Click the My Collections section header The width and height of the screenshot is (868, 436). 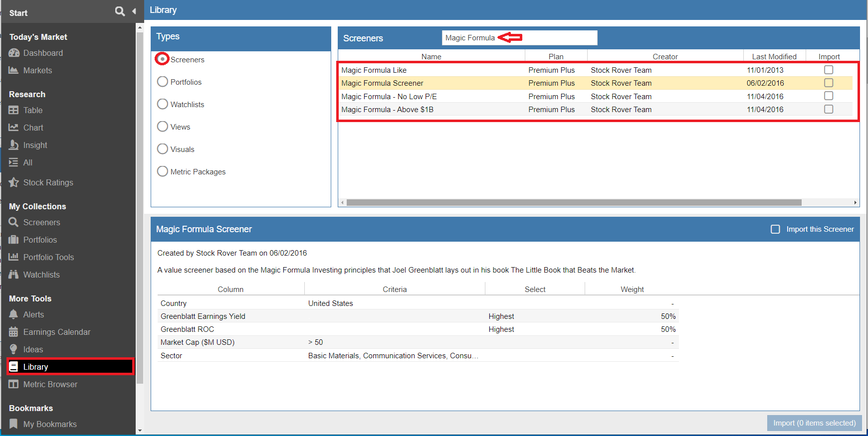click(37, 206)
